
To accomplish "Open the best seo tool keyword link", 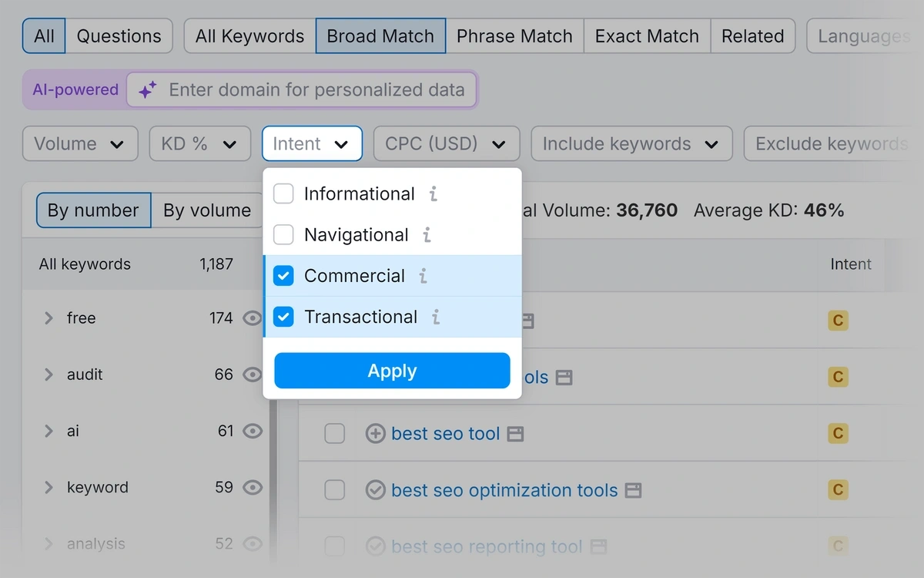I will [x=446, y=434].
